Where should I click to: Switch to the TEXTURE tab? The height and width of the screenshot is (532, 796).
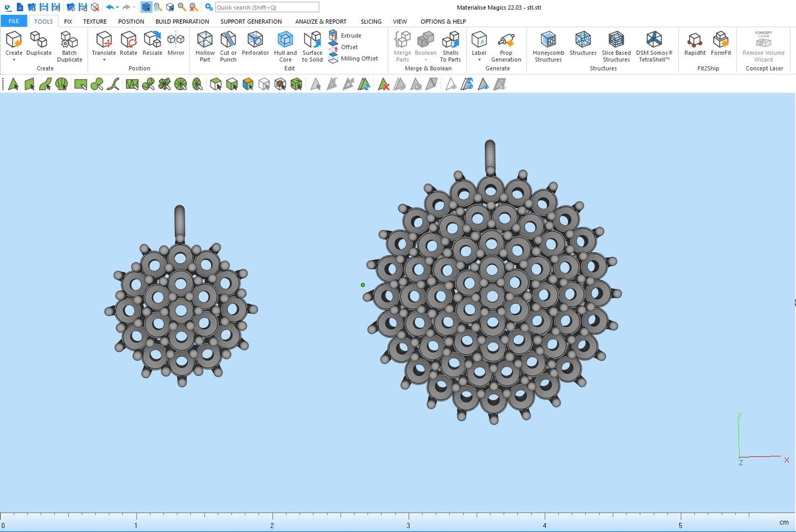(x=95, y=22)
